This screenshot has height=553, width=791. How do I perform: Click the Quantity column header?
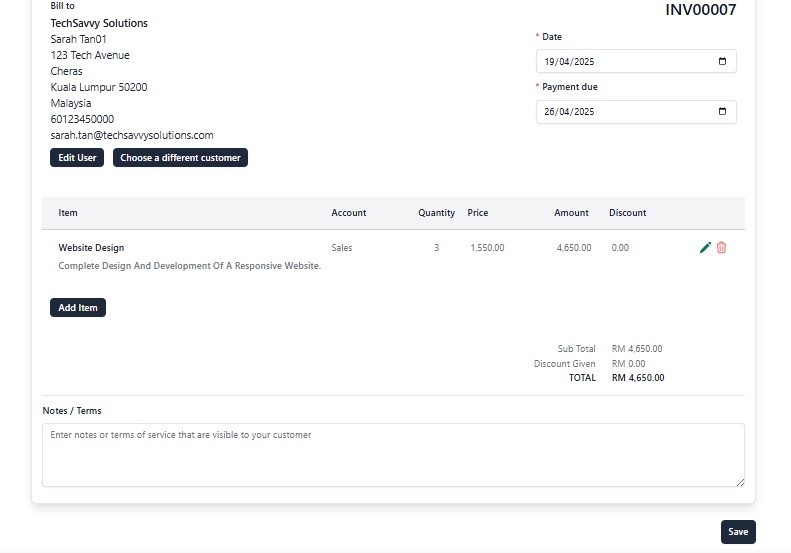[436, 213]
